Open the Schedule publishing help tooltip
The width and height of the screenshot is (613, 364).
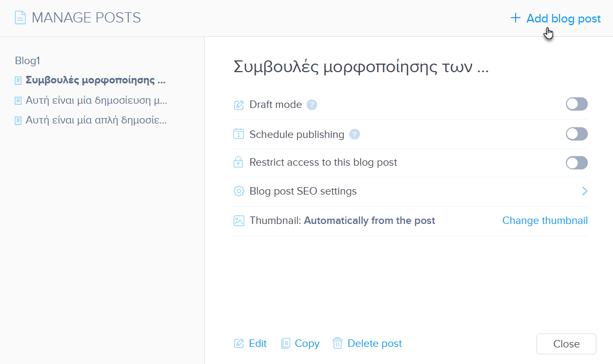tap(354, 134)
